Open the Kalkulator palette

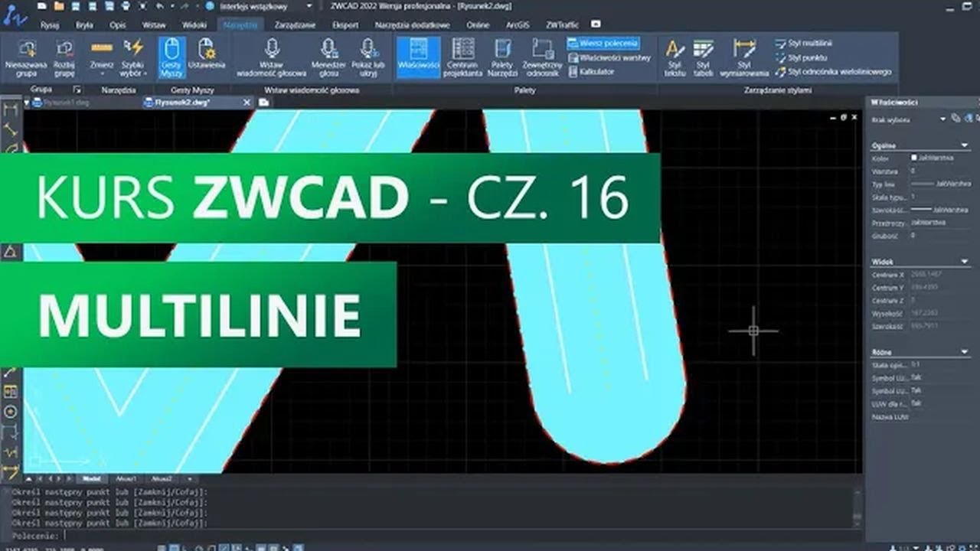590,71
